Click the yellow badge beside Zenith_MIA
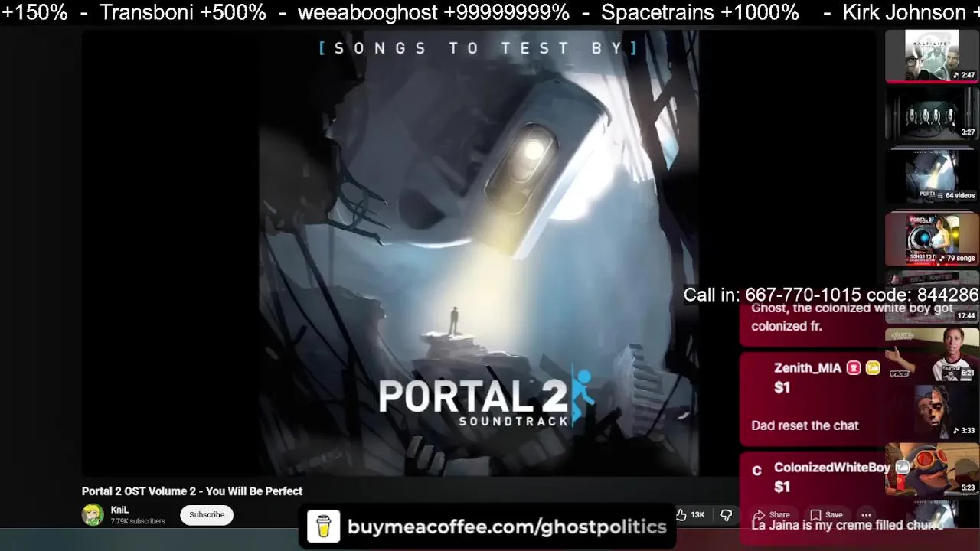The width and height of the screenshot is (980, 551). (873, 368)
